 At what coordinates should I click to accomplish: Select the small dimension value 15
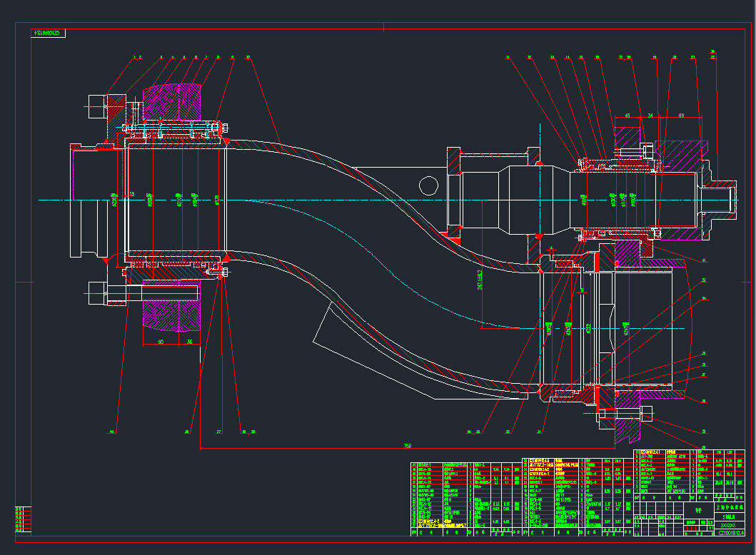[131, 195]
